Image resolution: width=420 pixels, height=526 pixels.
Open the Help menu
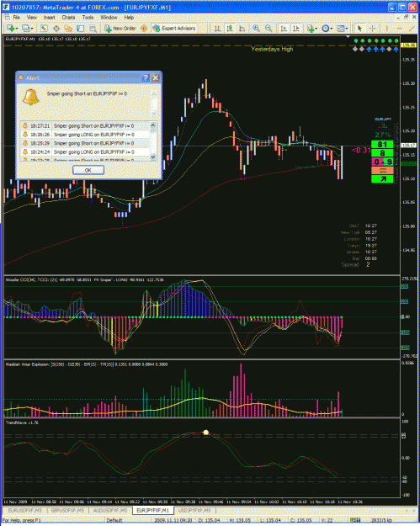coord(129,18)
